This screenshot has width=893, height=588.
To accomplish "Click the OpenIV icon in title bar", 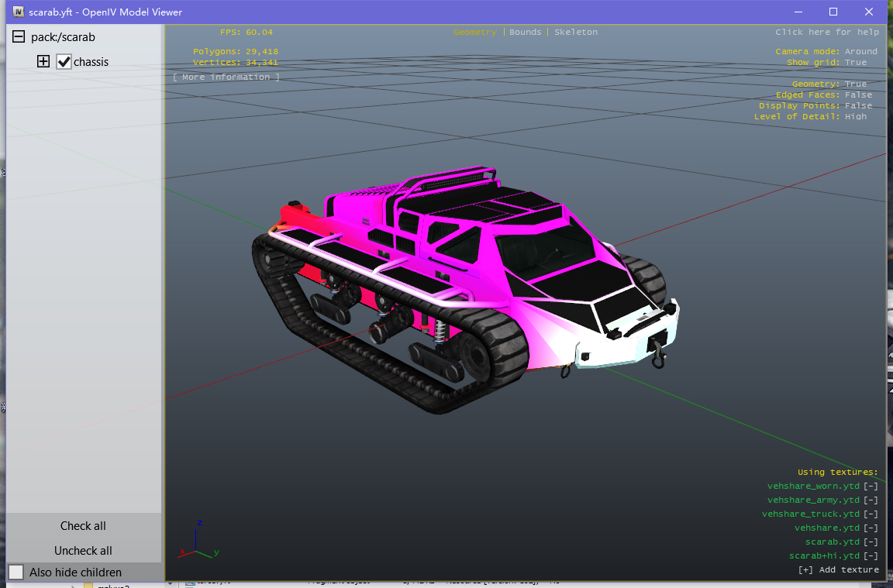I will [19, 12].
